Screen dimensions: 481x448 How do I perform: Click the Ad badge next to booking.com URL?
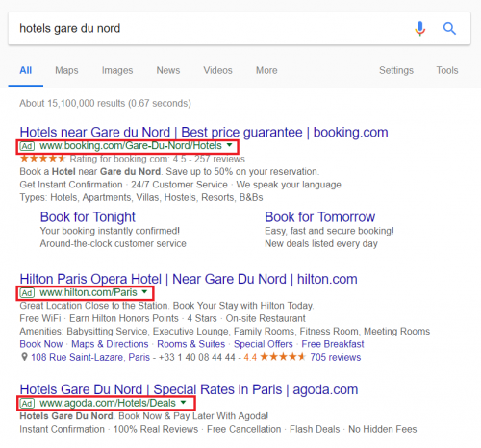(x=27, y=146)
